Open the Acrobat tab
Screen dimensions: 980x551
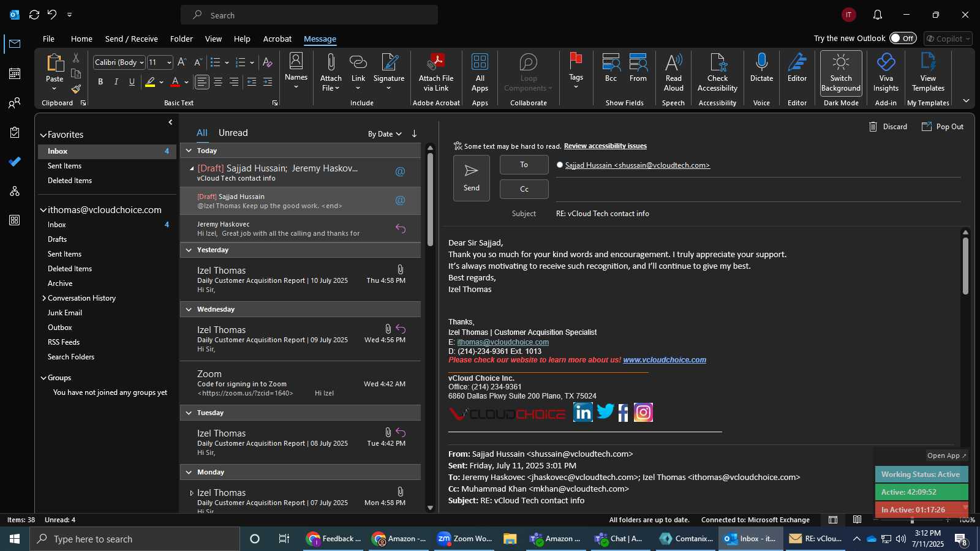[x=277, y=39]
